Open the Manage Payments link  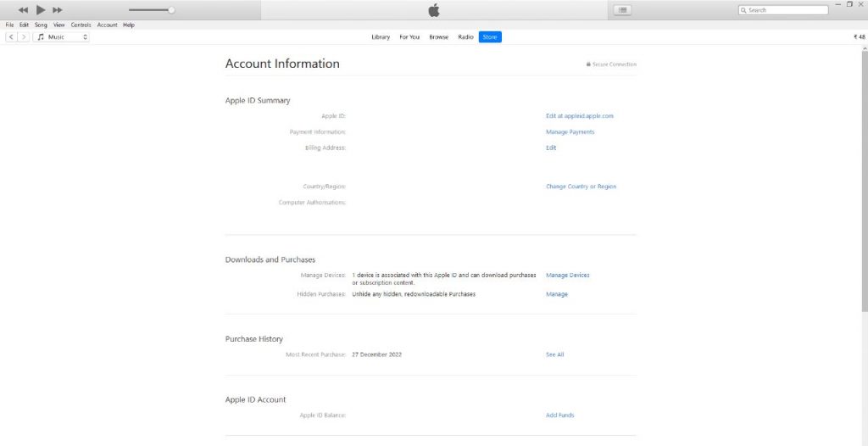click(x=570, y=132)
